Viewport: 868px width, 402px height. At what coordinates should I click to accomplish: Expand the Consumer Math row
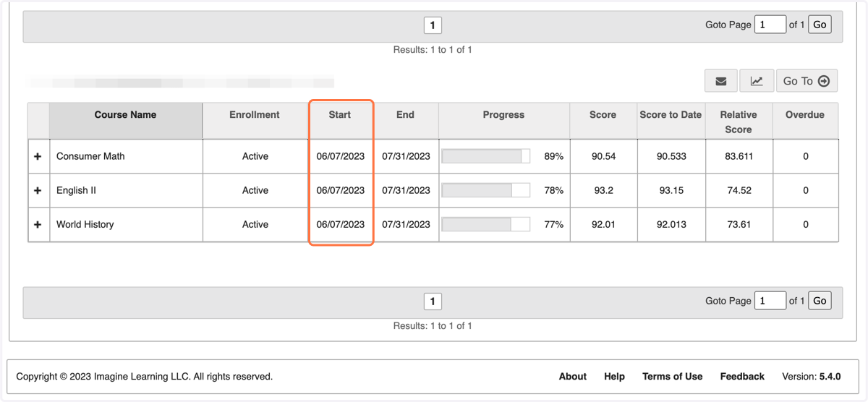point(38,156)
